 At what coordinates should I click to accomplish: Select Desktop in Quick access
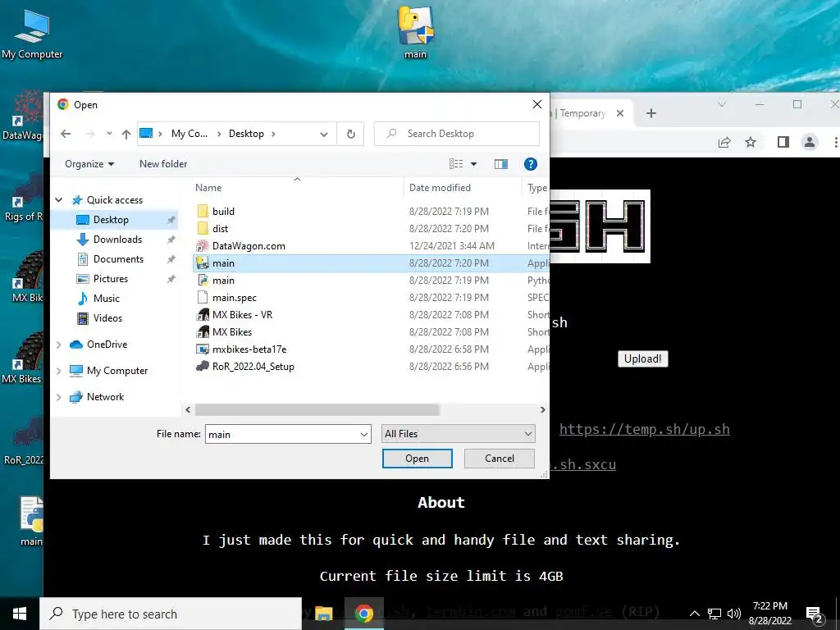click(111, 220)
